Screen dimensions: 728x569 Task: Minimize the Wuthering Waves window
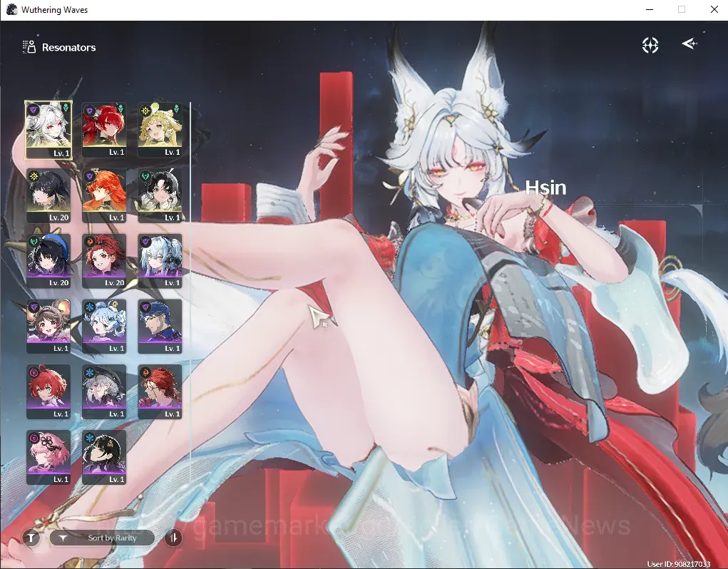[x=650, y=9]
